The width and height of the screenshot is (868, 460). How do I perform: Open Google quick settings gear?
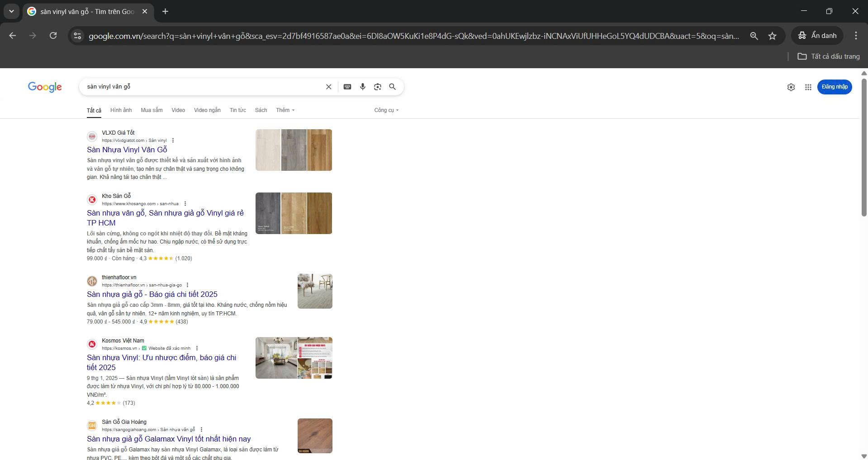pos(791,87)
